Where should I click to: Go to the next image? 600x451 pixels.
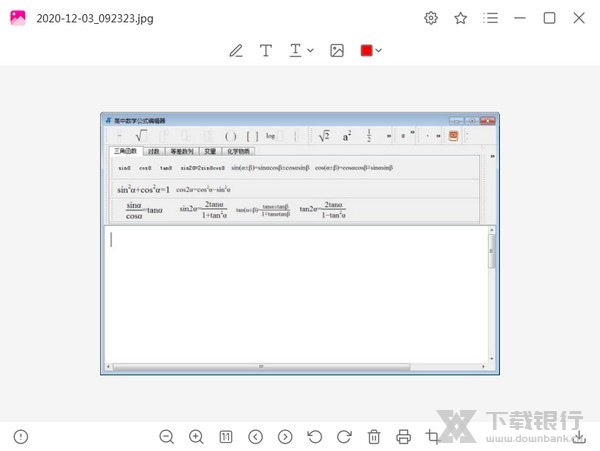[x=285, y=437]
